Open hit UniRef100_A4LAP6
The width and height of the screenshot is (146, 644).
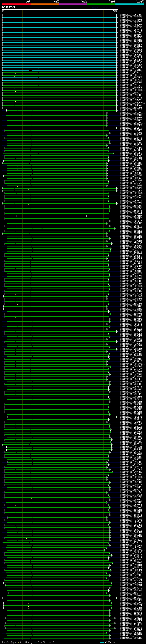tap(131, 148)
